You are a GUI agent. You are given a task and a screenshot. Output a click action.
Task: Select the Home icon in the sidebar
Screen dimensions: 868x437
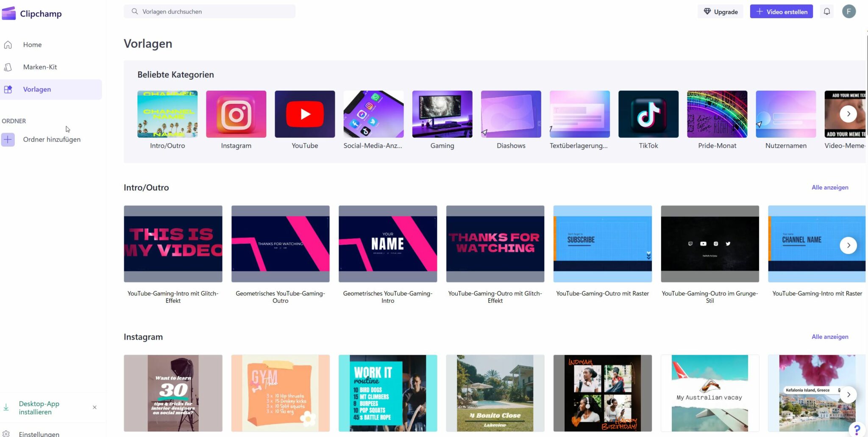tap(8, 44)
